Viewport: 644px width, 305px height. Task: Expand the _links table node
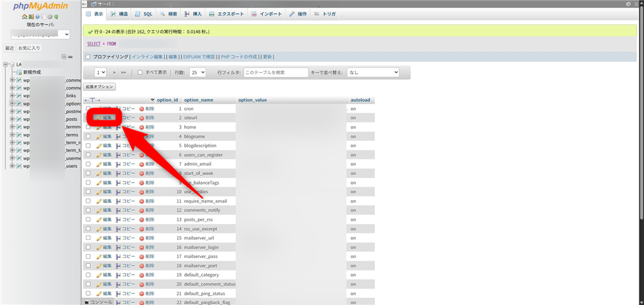point(12,96)
